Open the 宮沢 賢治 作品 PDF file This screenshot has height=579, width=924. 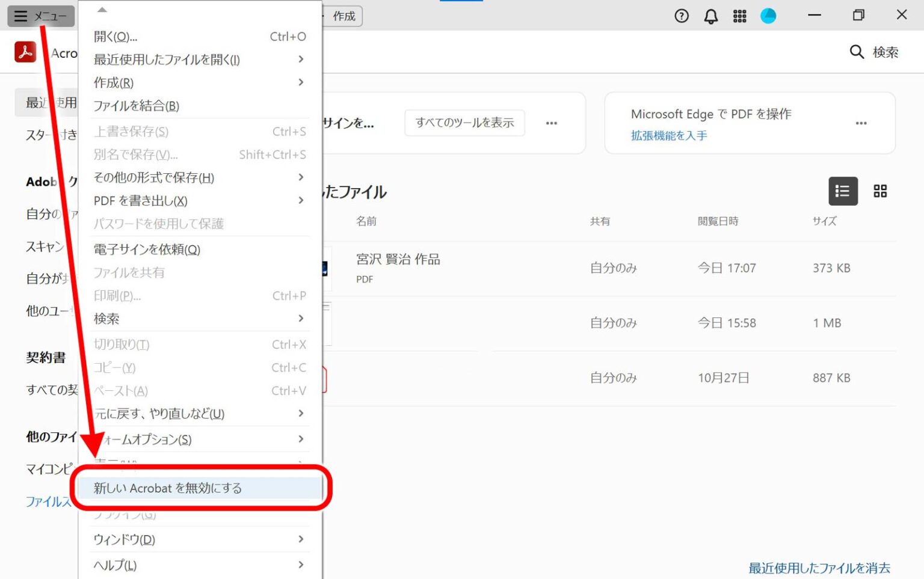click(x=398, y=259)
